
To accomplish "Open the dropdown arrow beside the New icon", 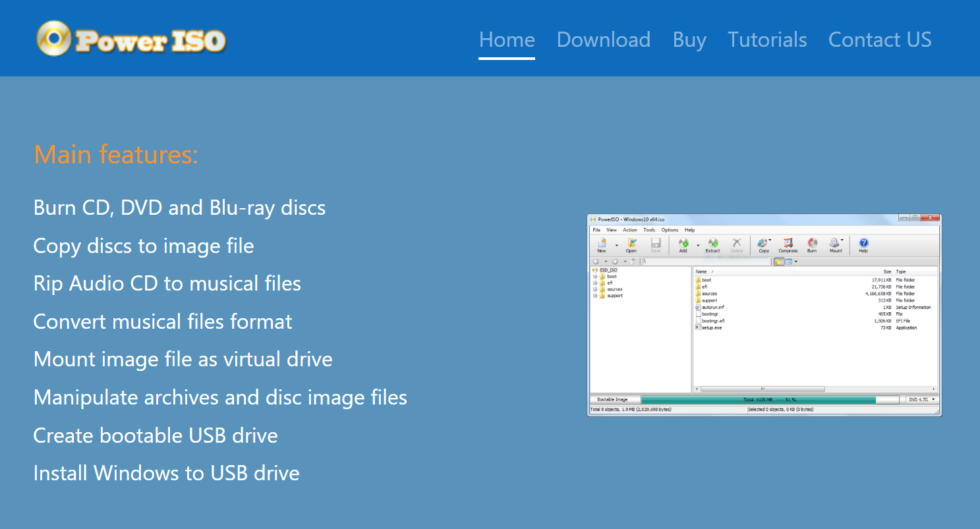I will pyautogui.click(x=617, y=246).
